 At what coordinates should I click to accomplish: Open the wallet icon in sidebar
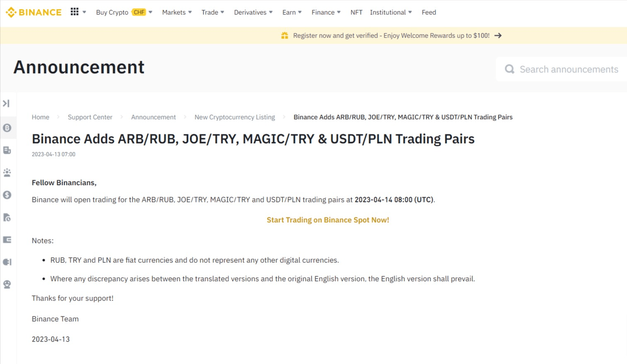coord(7,240)
